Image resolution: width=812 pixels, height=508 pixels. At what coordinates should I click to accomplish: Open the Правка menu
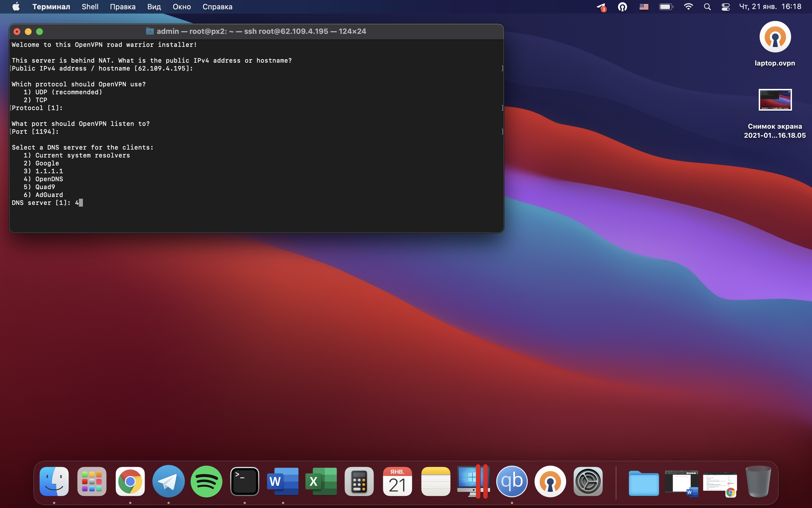coord(123,7)
